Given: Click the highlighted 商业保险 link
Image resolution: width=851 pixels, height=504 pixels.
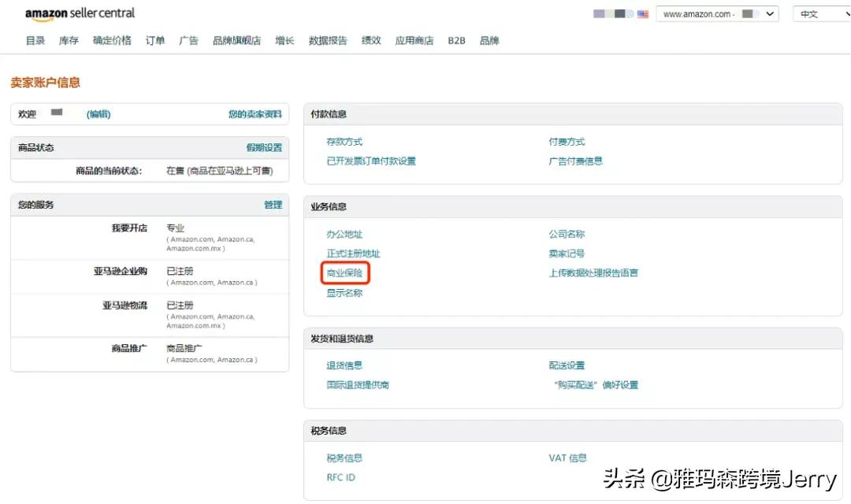Looking at the screenshot, I should tap(344, 273).
